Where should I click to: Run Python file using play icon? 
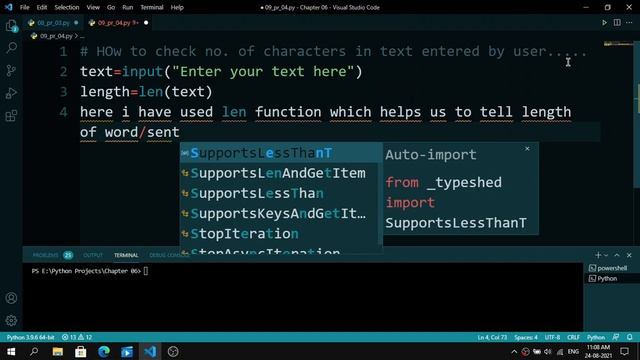pos(604,23)
